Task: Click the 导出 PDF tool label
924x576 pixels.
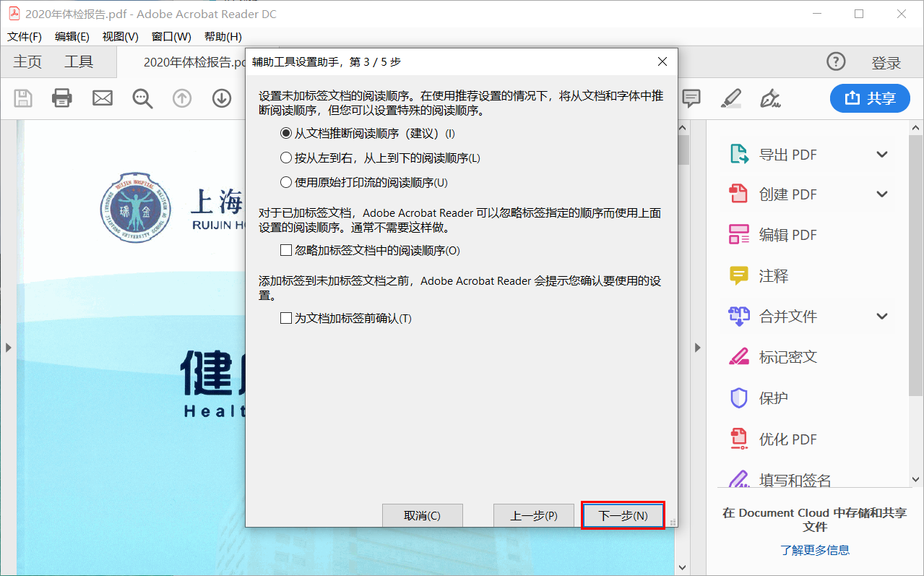Action: (788, 155)
